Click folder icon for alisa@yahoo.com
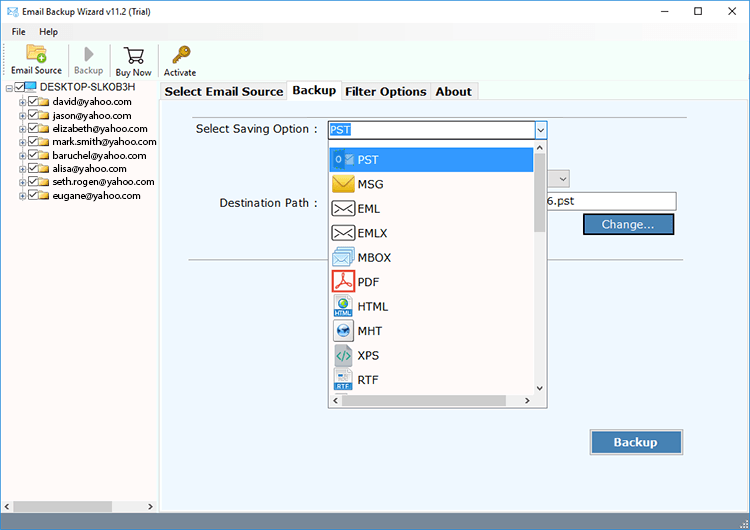The width and height of the screenshot is (750, 530). (x=44, y=169)
